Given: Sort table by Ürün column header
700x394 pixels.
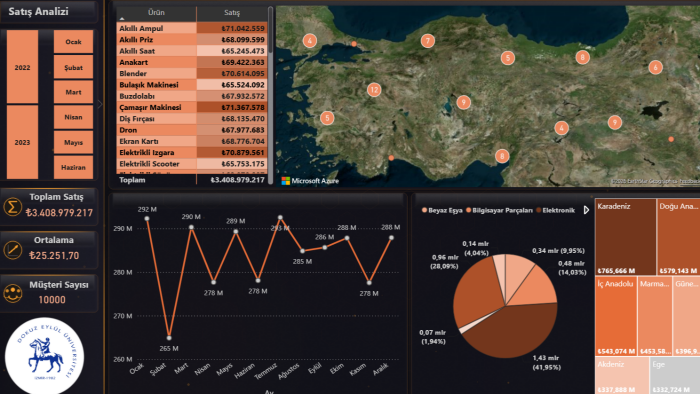Looking at the screenshot, I should [156, 12].
